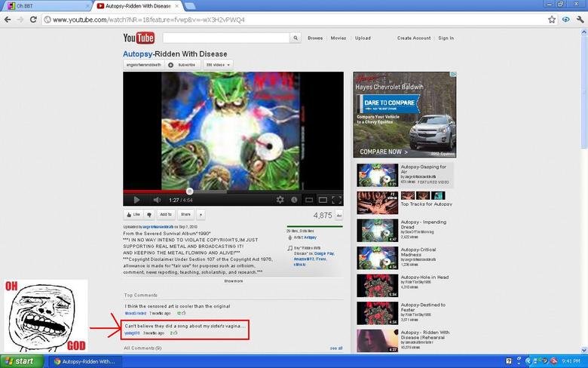Viewport: 588px width, 368px height.
Task: Click the taskbar help question icon
Action: (509, 361)
